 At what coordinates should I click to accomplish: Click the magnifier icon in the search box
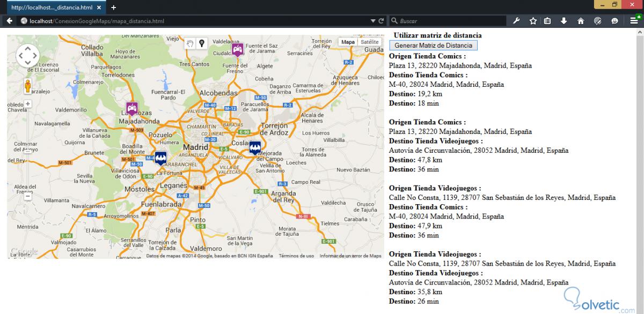[394, 21]
